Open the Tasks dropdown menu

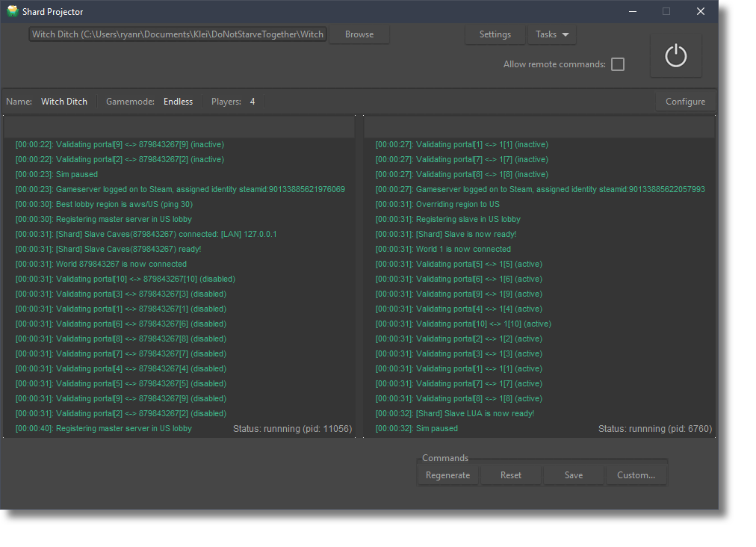(552, 34)
